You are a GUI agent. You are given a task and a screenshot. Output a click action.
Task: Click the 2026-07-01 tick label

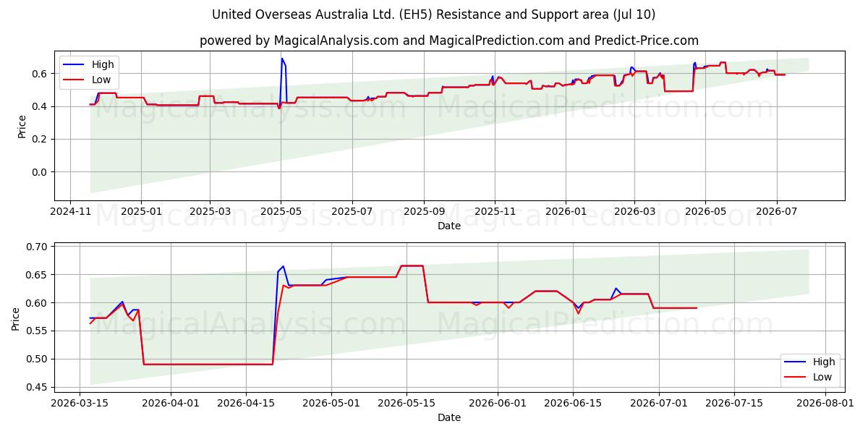[659, 403]
